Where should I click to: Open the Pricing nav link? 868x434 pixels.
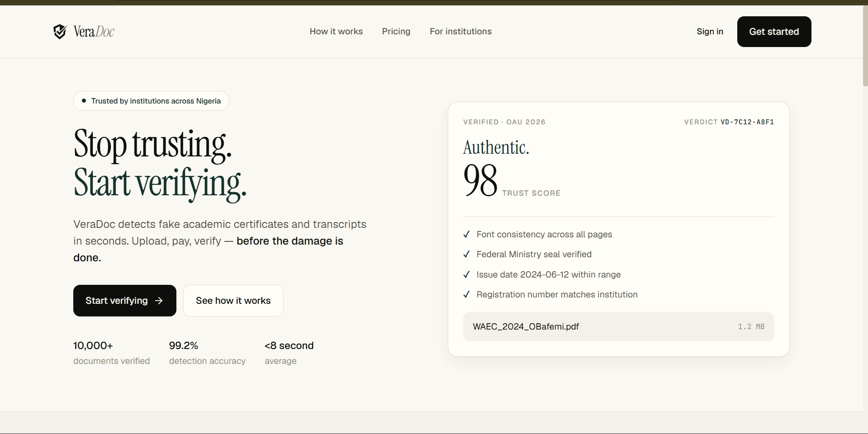[396, 31]
